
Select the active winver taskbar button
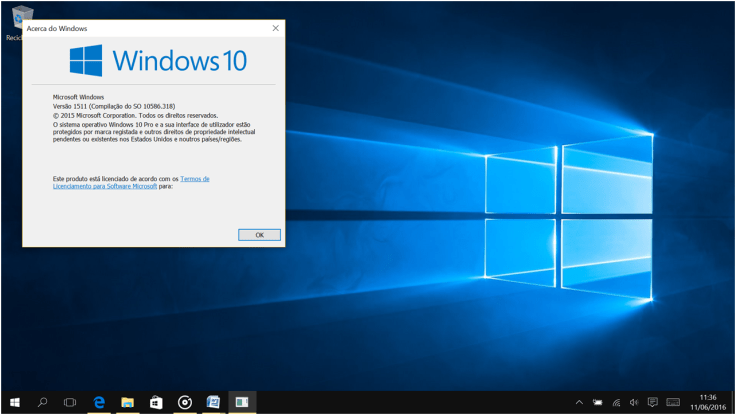click(241, 402)
